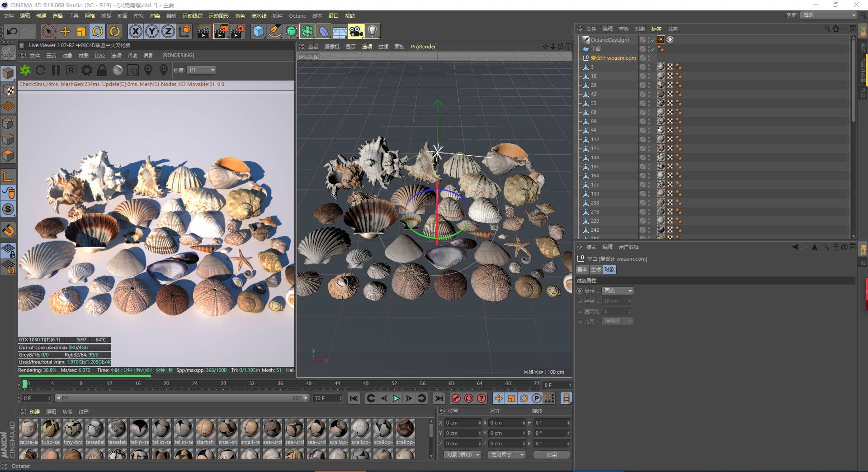Toggle the Live Viewer camera lock
This screenshot has height=472, width=868.
coord(102,70)
